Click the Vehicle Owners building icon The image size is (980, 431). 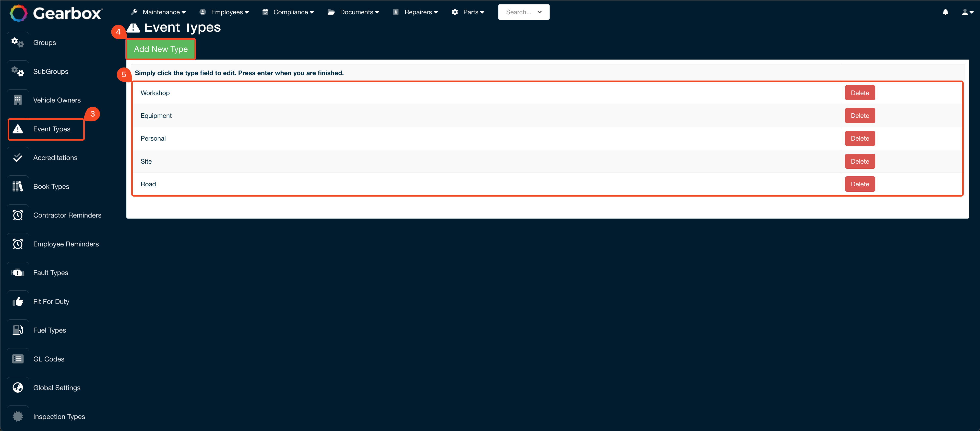pyautogui.click(x=18, y=100)
